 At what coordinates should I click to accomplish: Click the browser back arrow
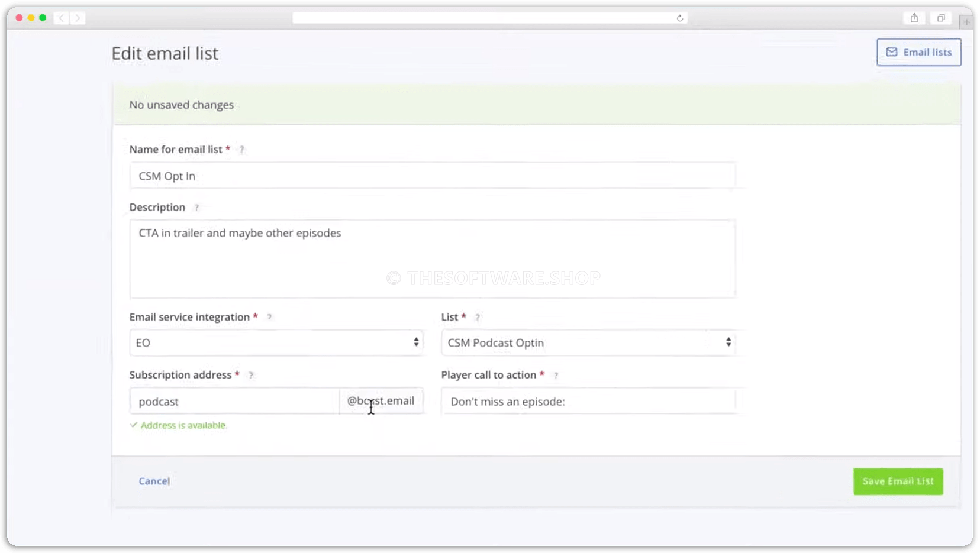coord(62,18)
